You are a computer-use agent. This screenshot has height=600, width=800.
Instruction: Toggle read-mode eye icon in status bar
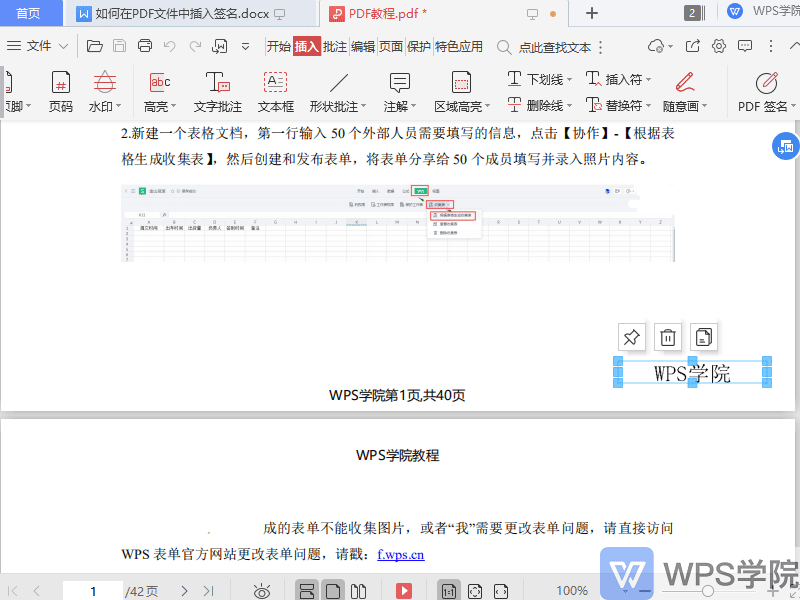coord(261,591)
